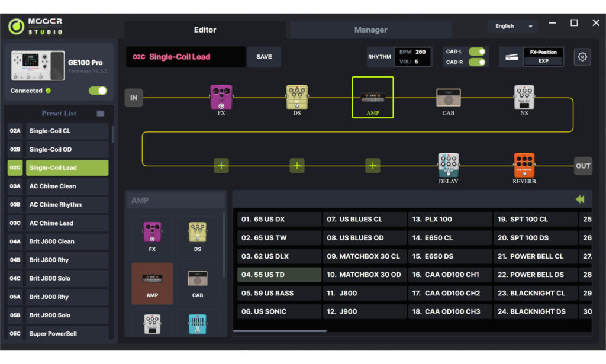Select the CAB block in the signal chain
This screenshot has height=364, width=606.
[x=449, y=98]
